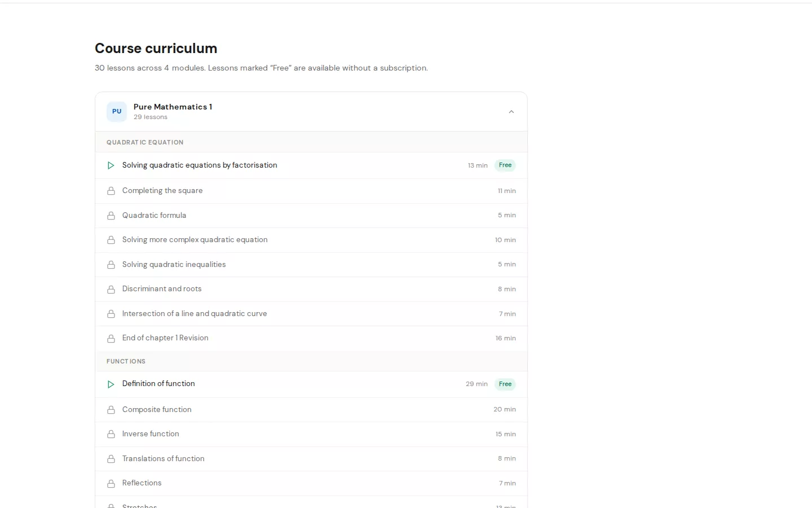Click the Composite function lesson title
The width and height of the screenshot is (812, 508).
[157, 409]
